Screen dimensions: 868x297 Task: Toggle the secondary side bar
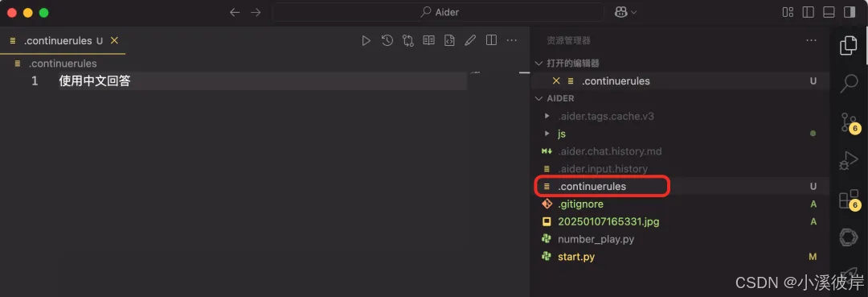[850, 12]
